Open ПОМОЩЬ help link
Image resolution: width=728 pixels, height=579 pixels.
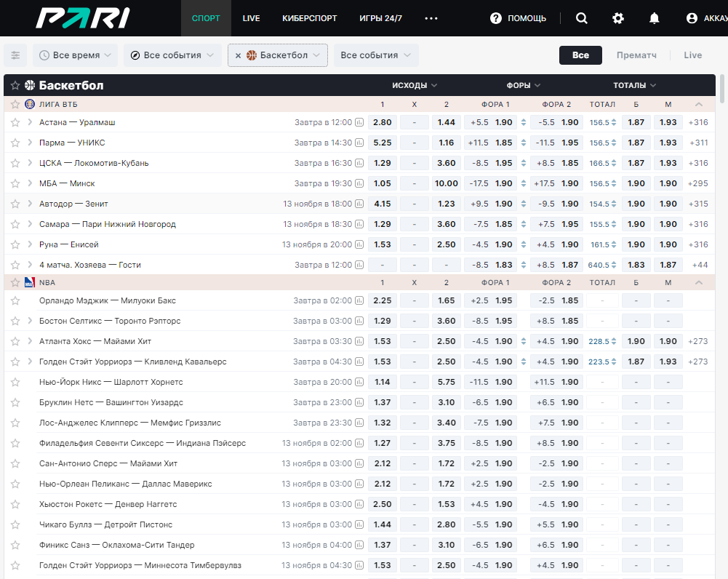(x=527, y=18)
